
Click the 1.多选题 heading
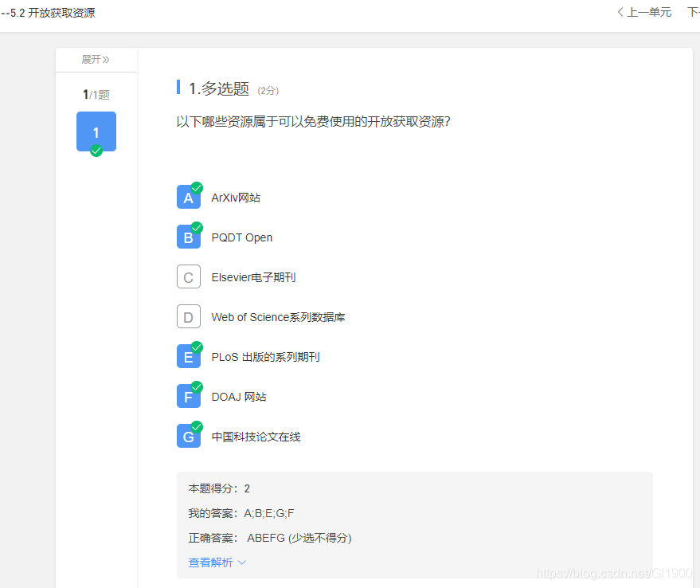[219, 88]
